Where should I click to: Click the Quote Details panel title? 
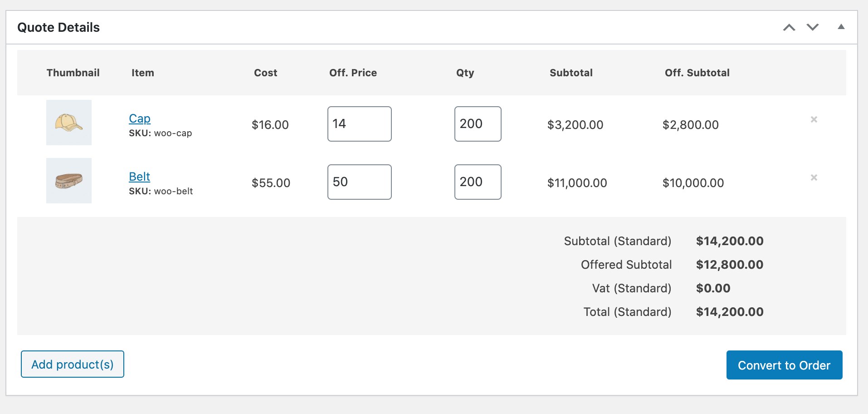(59, 27)
